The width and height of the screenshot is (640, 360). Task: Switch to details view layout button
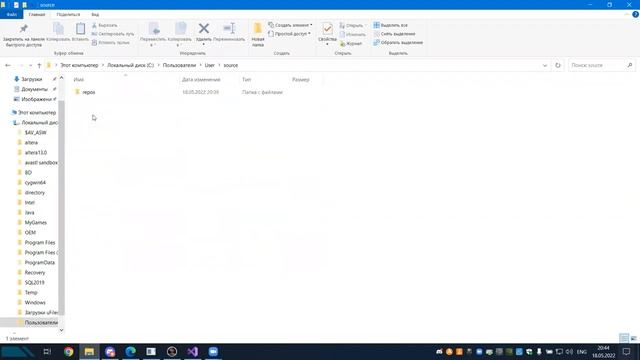point(624,338)
